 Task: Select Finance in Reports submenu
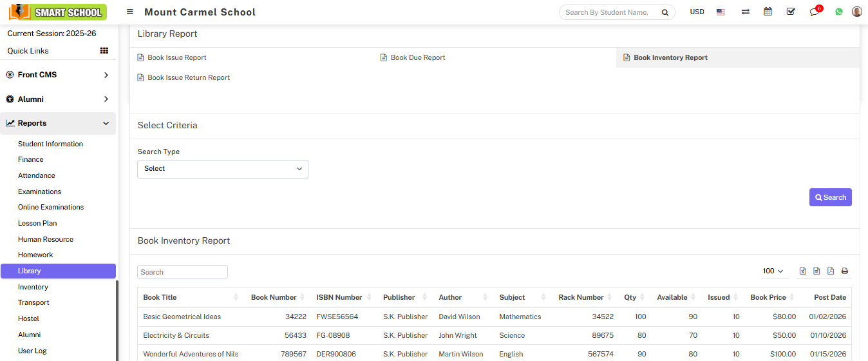click(31, 159)
